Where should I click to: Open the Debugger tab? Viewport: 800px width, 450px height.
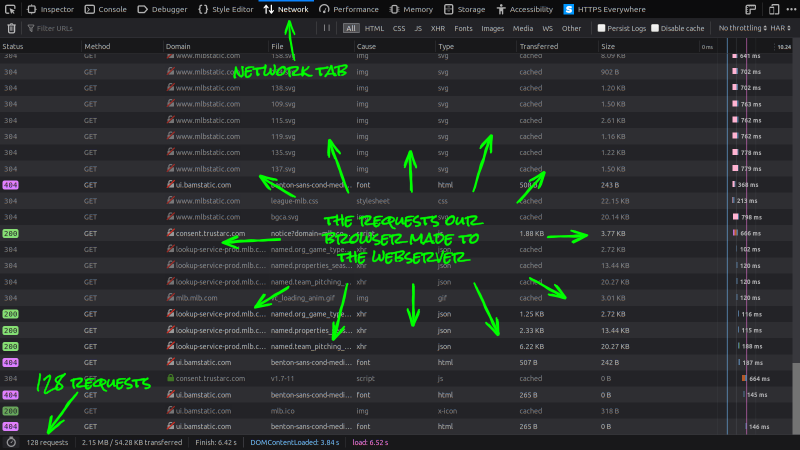(162, 9)
